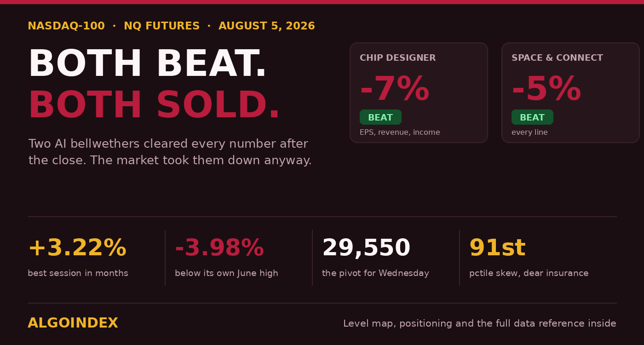Viewport: 644px width, 345px height.
Task: Select the +3.22% best session stat
Action: coord(77,248)
